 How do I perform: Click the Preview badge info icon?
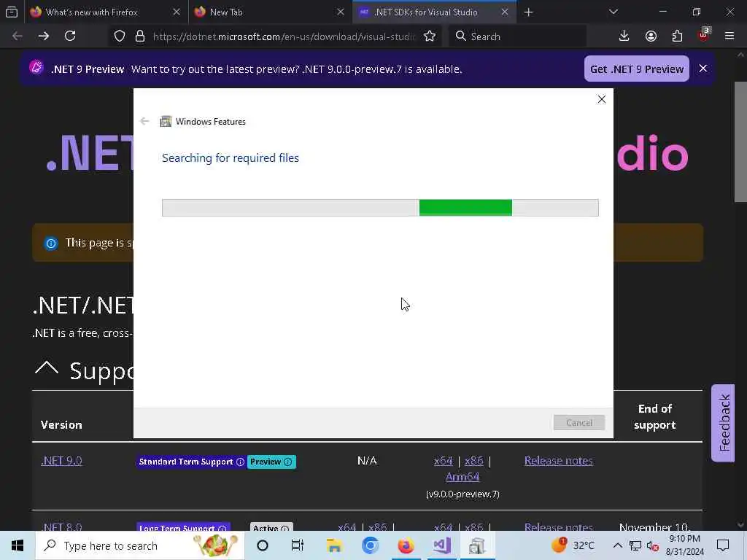287,462
